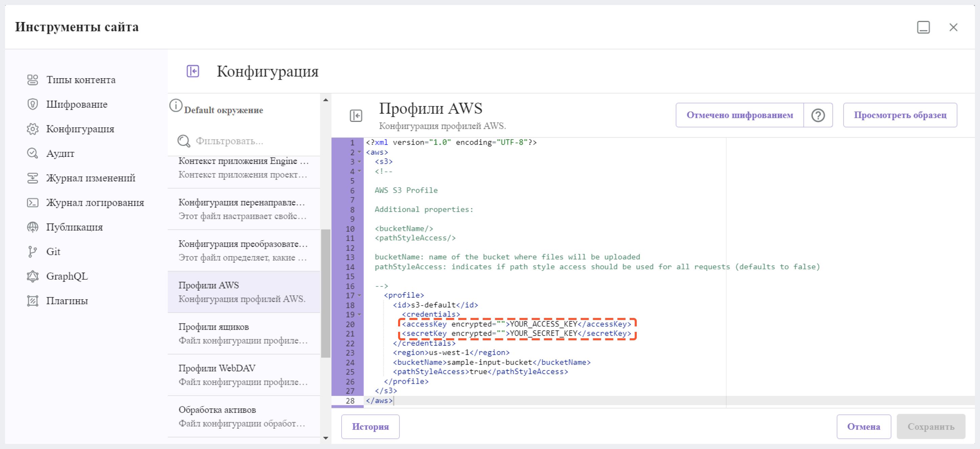Click the Плагины icon

click(x=33, y=301)
